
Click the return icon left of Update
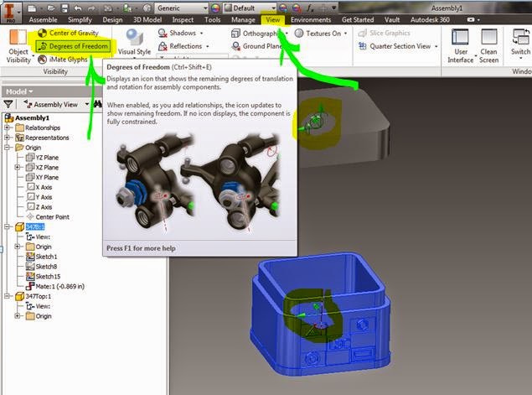click(109, 8)
